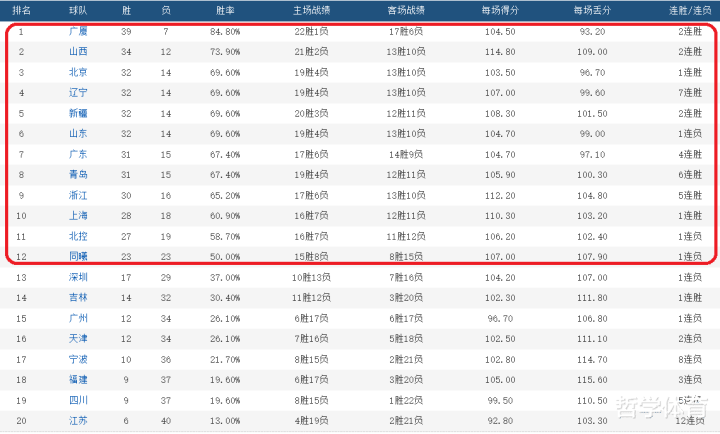Image resolution: width=720 pixels, height=434 pixels.
Task: Select points per game 114.80
Action: coord(500,52)
